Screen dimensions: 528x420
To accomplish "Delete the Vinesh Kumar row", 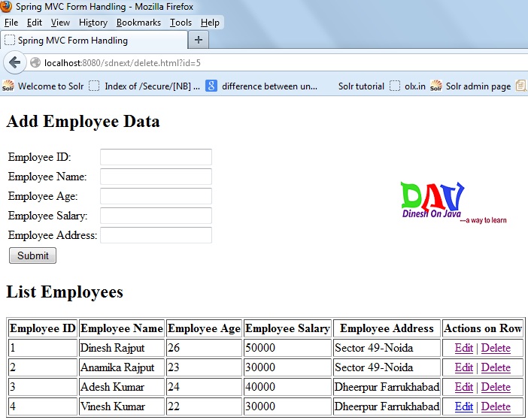I will click(496, 406).
